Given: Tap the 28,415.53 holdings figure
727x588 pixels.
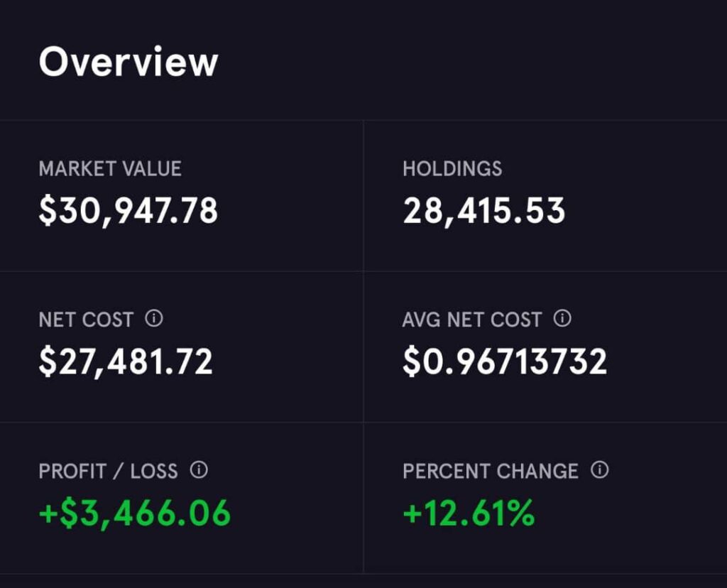Looking at the screenshot, I should (484, 211).
